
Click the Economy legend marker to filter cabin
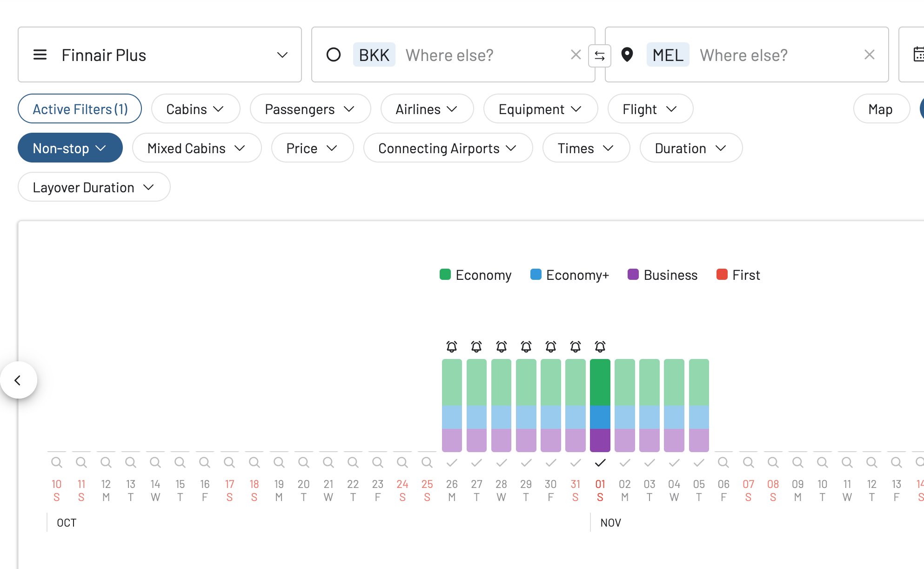(444, 275)
